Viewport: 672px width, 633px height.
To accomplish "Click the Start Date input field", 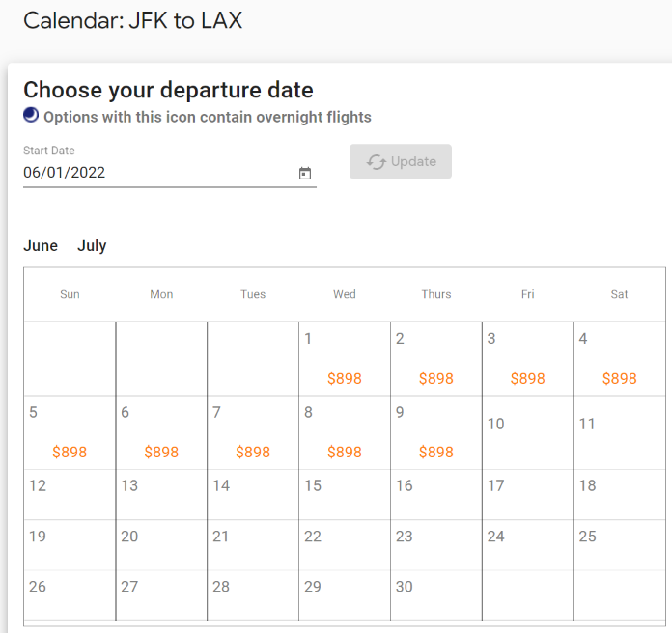I will click(170, 173).
